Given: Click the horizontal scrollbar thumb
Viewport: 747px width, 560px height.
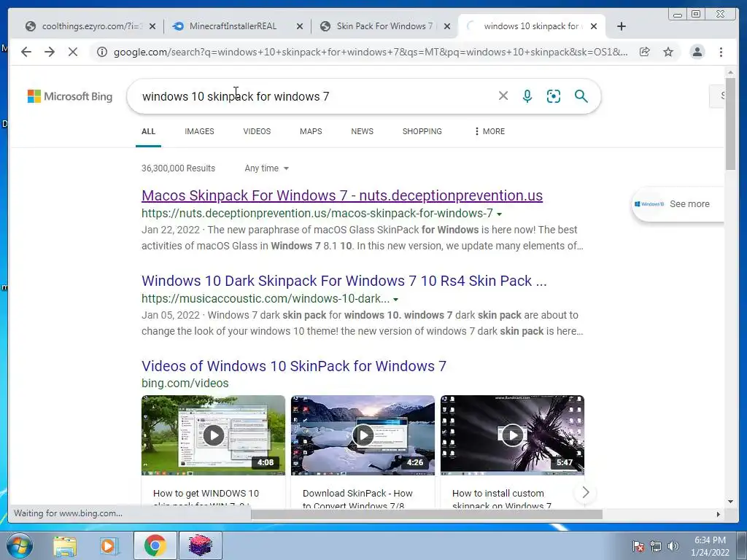Looking at the screenshot, I should 426,514.
